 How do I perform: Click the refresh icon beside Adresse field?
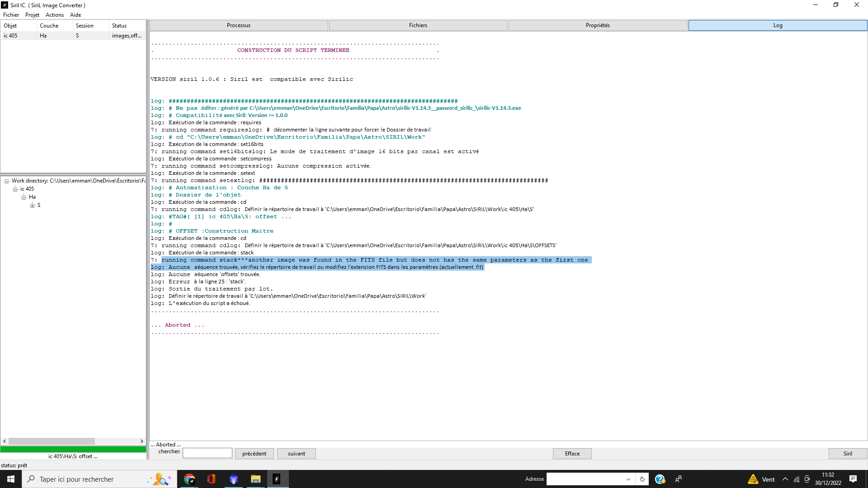[642, 479]
